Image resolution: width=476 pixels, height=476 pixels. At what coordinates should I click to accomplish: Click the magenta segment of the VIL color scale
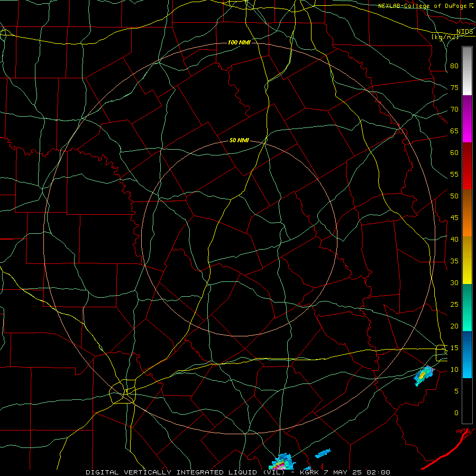click(467, 118)
